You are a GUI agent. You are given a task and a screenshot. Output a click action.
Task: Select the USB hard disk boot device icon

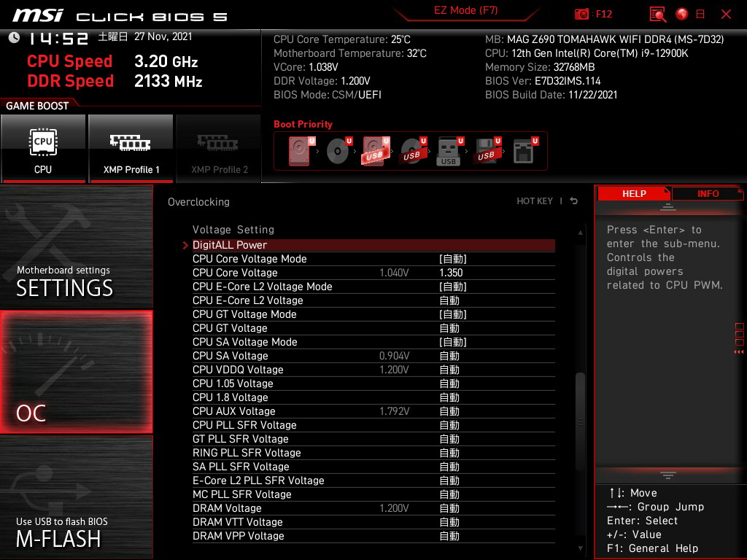pos(376,151)
